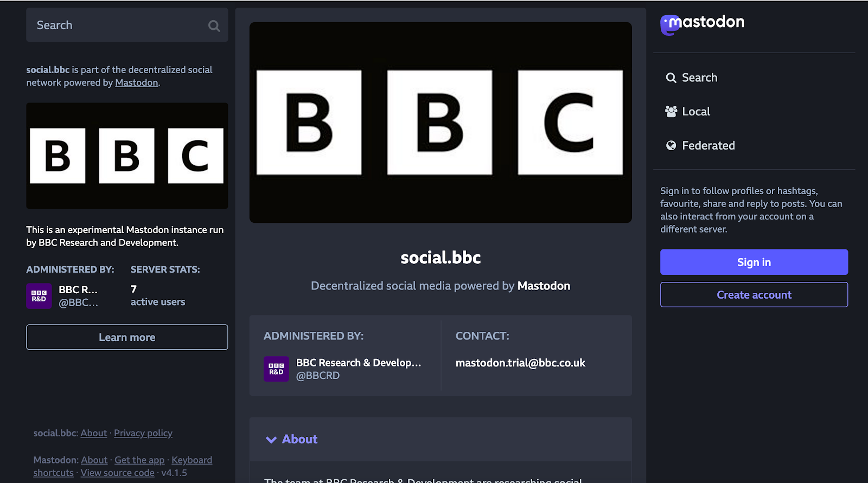Image resolution: width=868 pixels, height=483 pixels.
Task: Click the BBC R&D avatar in left sidebar
Action: coord(39,296)
